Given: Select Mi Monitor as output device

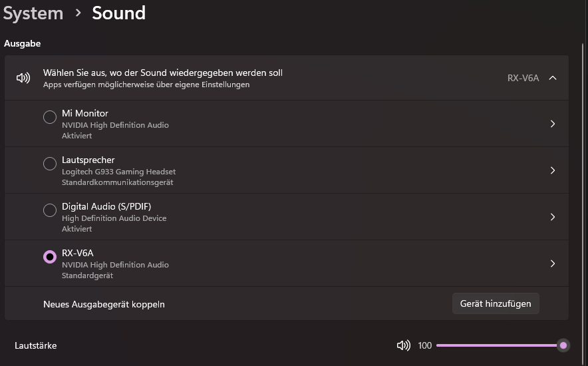Looking at the screenshot, I should 50,117.
